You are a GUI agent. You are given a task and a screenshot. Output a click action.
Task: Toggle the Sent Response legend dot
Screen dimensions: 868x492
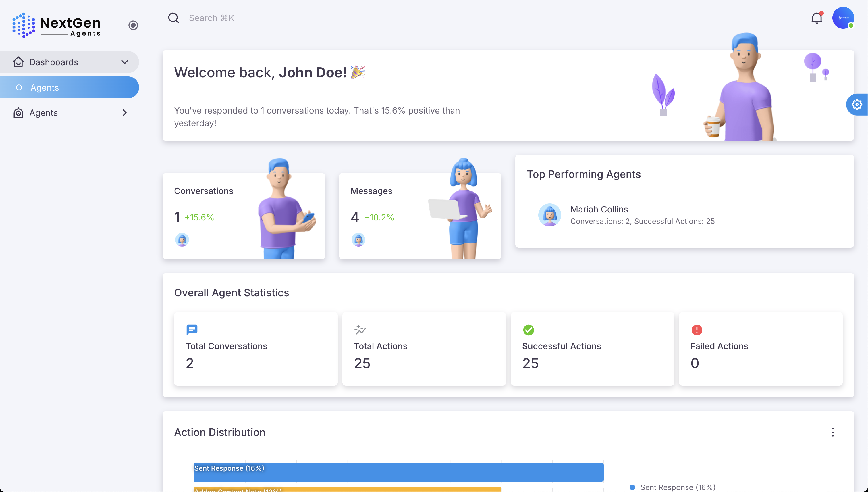pos(632,487)
